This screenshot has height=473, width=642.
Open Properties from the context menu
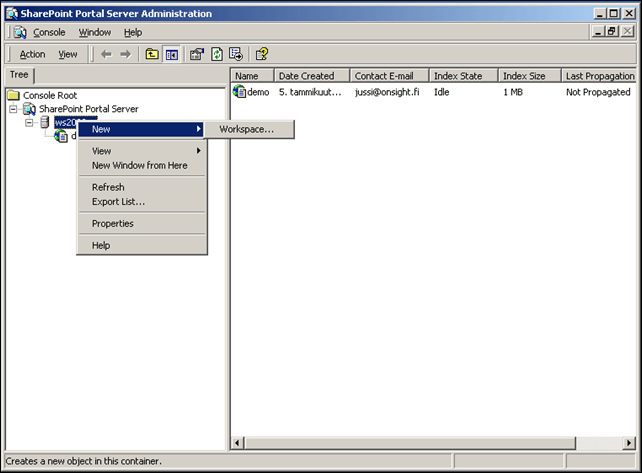(141, 224)
